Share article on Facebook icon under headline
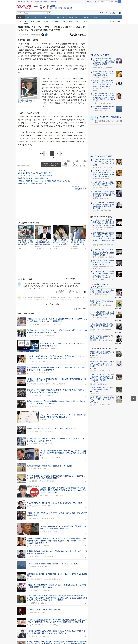Viewport: 138px width, 644px height. pos(46,35)
